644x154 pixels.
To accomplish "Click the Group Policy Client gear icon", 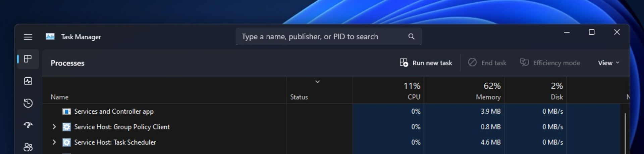I will [67, 127].
